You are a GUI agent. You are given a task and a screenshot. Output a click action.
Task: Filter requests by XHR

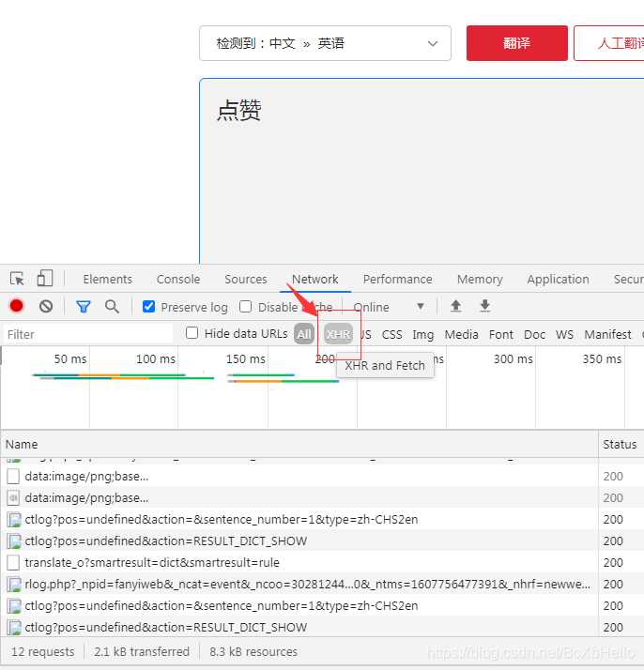[339, 334]
